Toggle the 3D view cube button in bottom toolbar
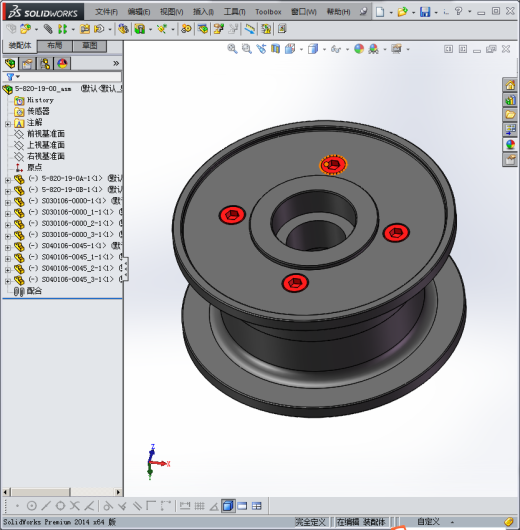520x530 pixels. point(228,506)
